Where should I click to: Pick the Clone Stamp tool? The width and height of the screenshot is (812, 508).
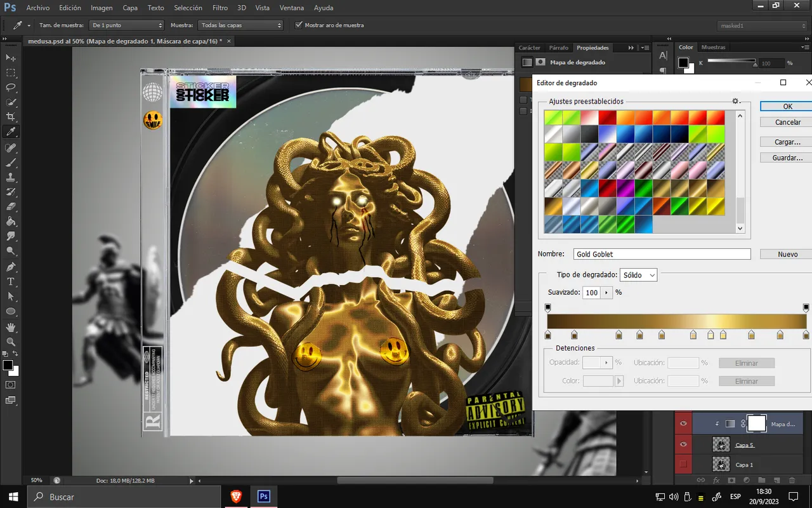point(11,177)
